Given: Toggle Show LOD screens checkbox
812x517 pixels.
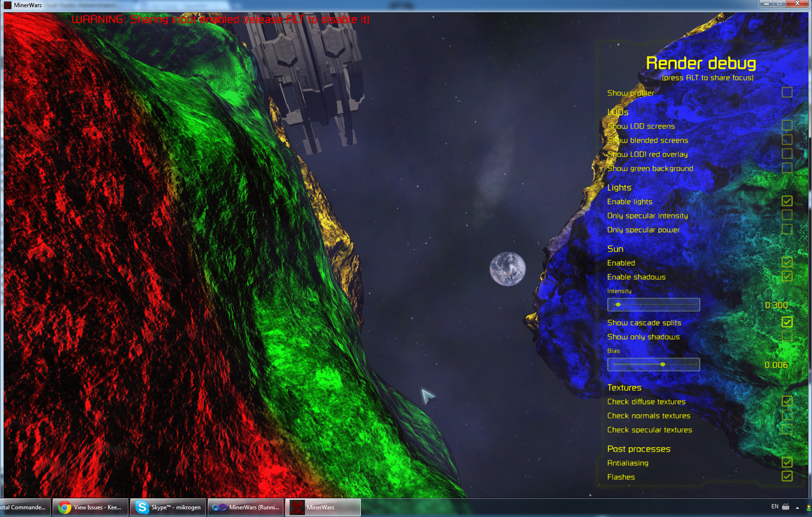Looking at the screenshot, I should 787,125.
